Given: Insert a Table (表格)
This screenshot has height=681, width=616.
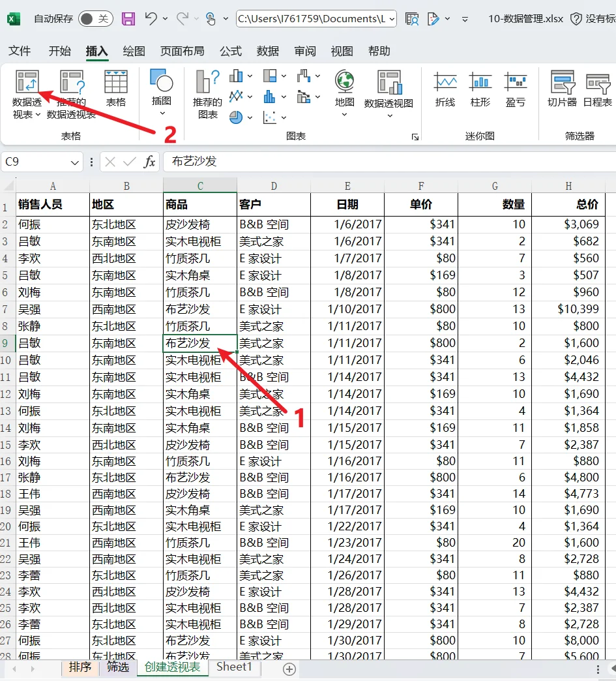Looking at the screenshot, I should pos(116,89).
